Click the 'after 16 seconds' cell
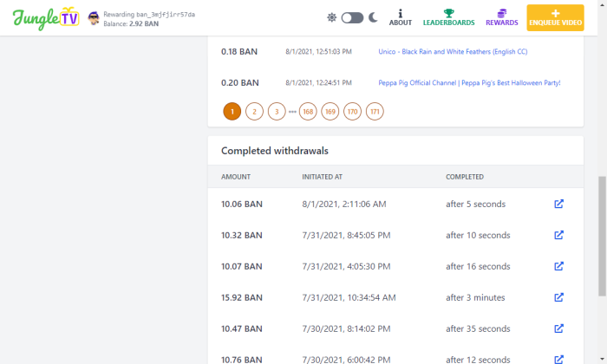This screenshot has height=364, width=607. [x=478, y=266]
